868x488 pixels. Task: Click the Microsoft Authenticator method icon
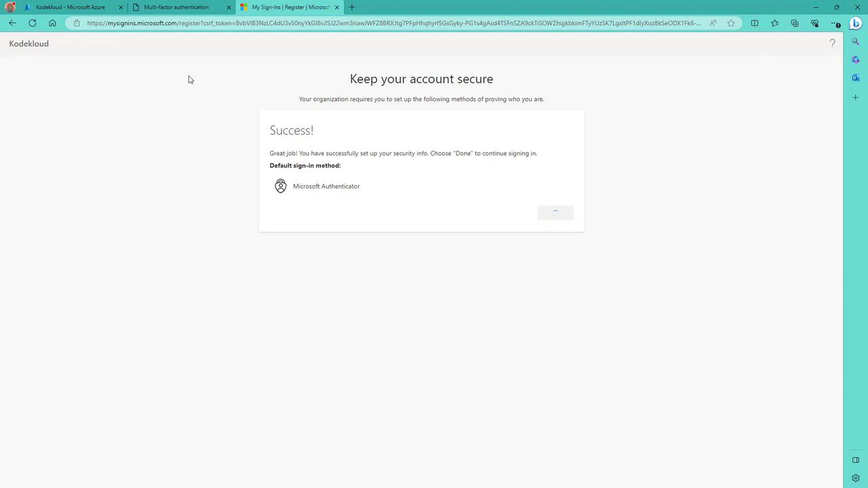click(x=281, y=186)
